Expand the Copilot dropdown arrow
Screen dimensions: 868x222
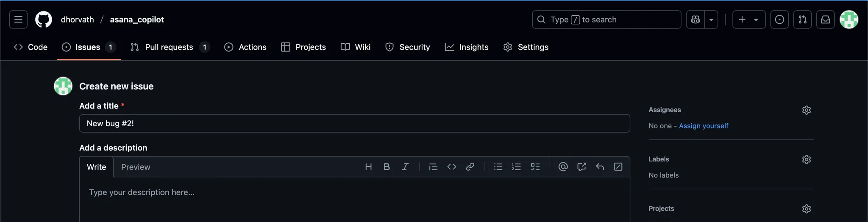[711, 19]
